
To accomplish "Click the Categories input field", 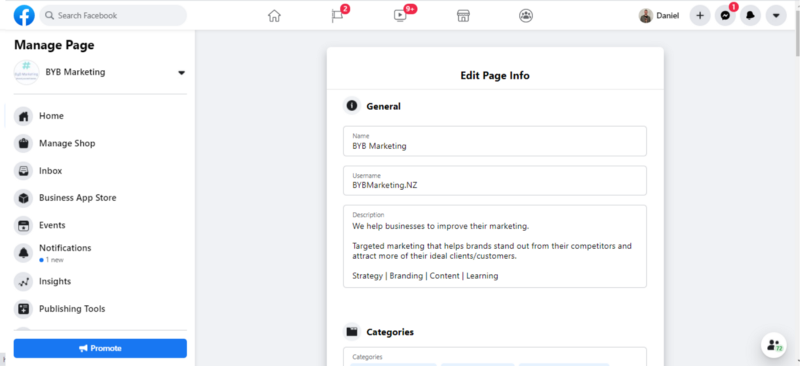I will tap(495, 357).
